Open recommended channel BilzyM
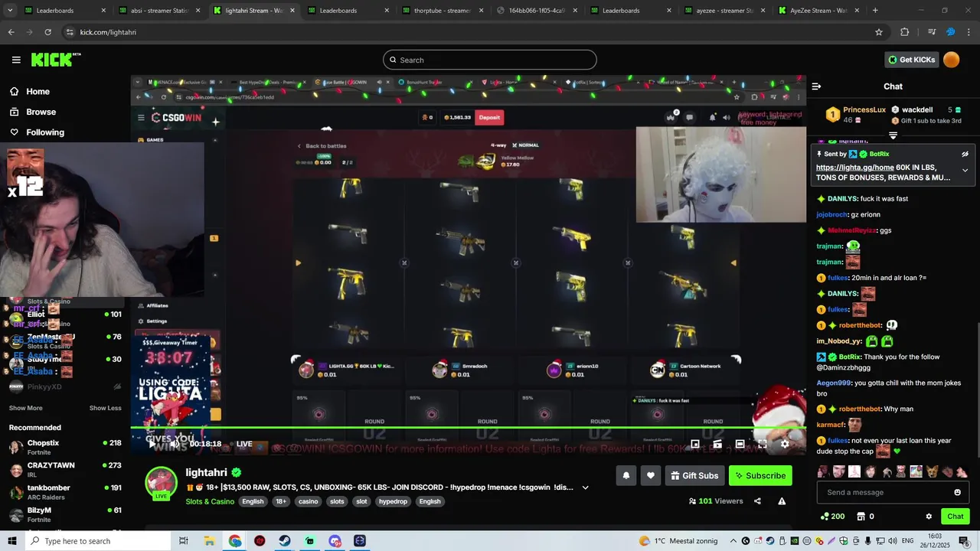 (65, 514)
